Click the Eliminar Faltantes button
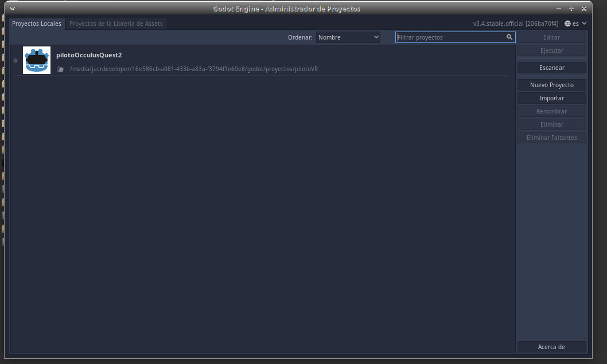 click(552, 138)
